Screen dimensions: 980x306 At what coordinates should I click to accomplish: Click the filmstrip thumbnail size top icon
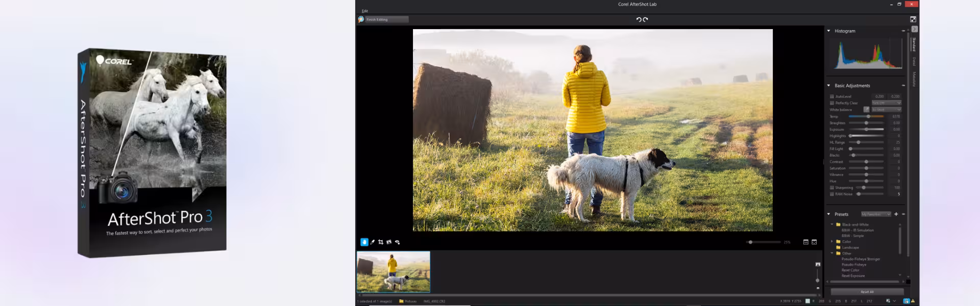(818, 264)
